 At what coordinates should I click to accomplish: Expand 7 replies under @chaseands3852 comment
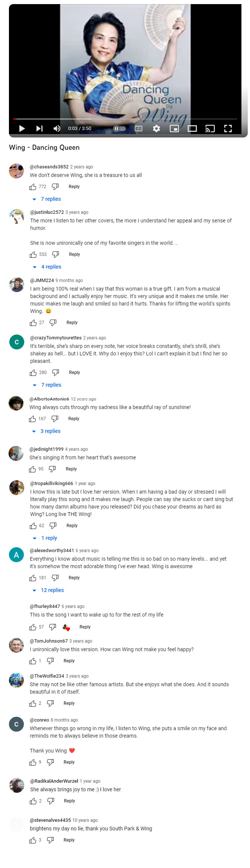(x=51, y=199)
